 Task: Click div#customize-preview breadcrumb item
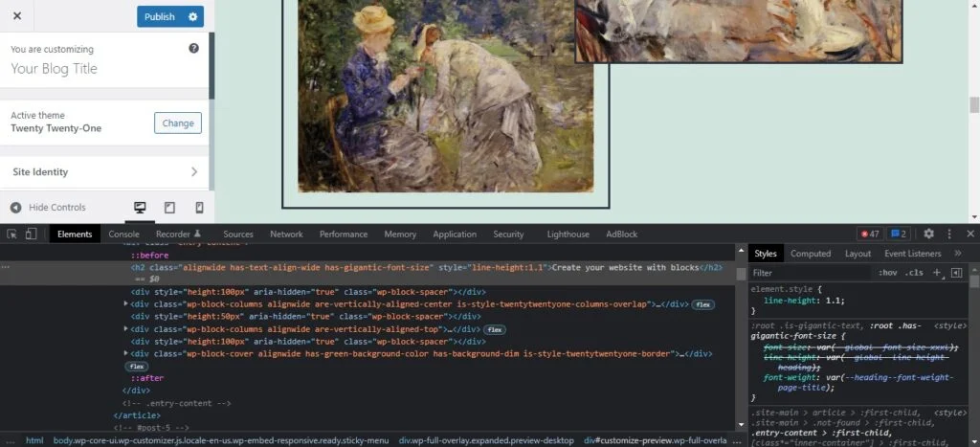(x=655, y=440)
